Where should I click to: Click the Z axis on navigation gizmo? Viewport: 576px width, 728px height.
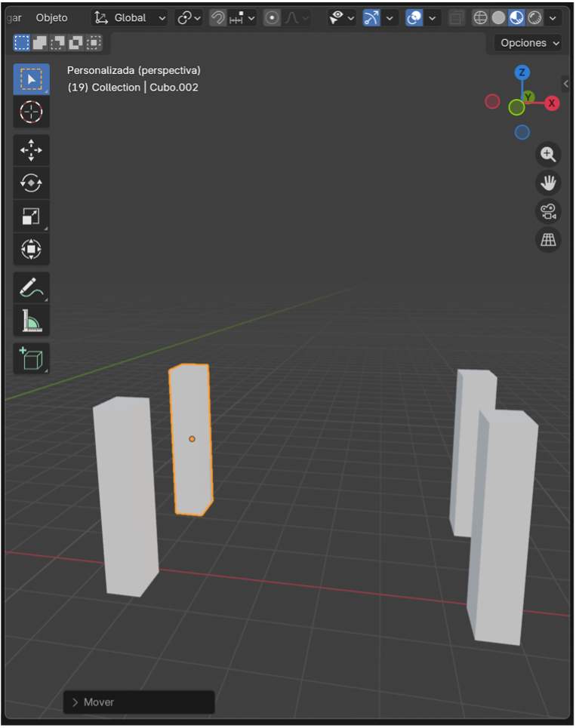coord(522,72)
